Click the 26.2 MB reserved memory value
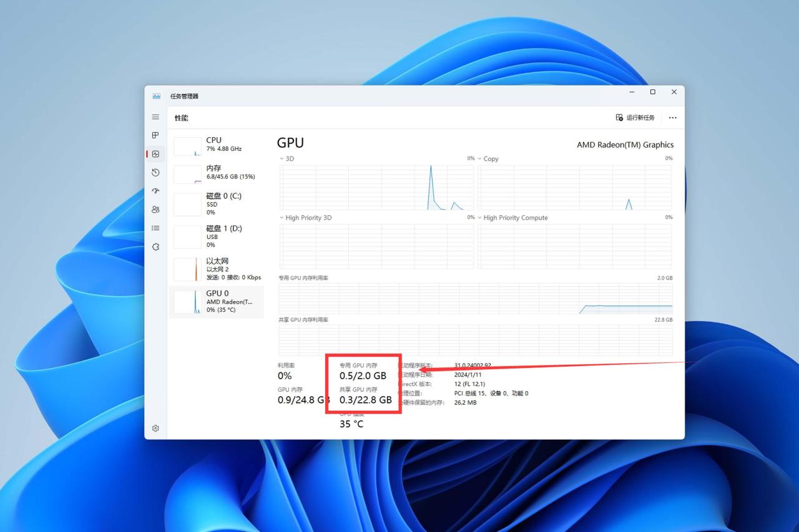Screen dimensions: 799x532 [465, 403]
